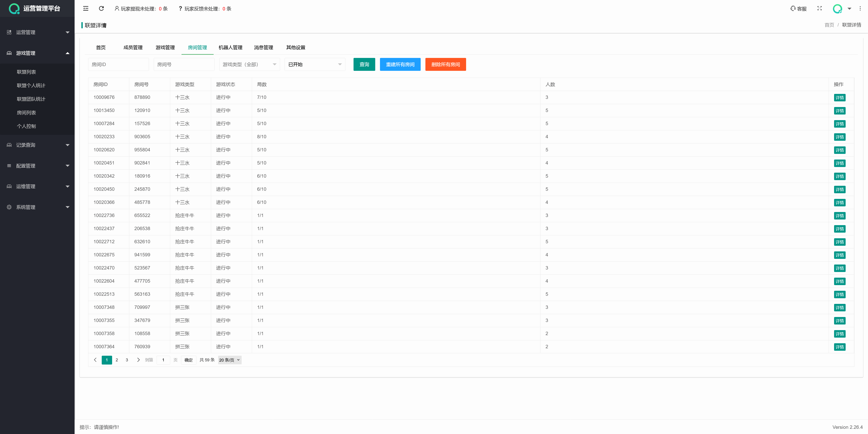Click the user avatar logo at top right
The height and width of the screenshot is (434, 868).
coord(837,9)
